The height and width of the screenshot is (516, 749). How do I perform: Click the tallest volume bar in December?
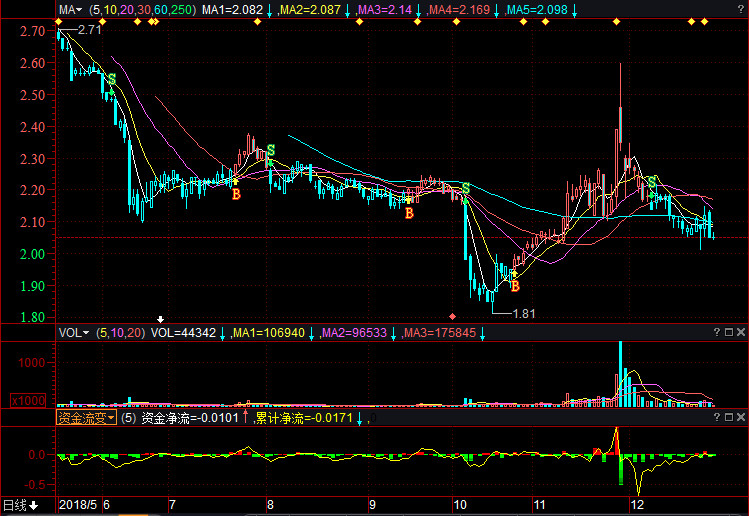(621, 374)
